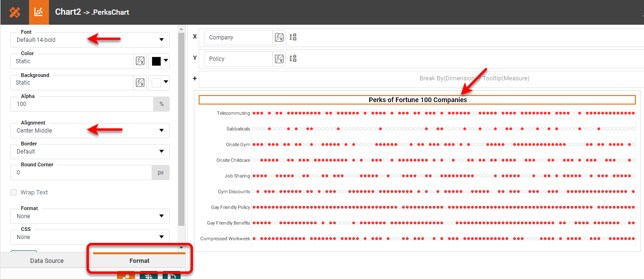
Task: Select the chart title Perks of Fortune 100 Companies
Action: [417, 100]
